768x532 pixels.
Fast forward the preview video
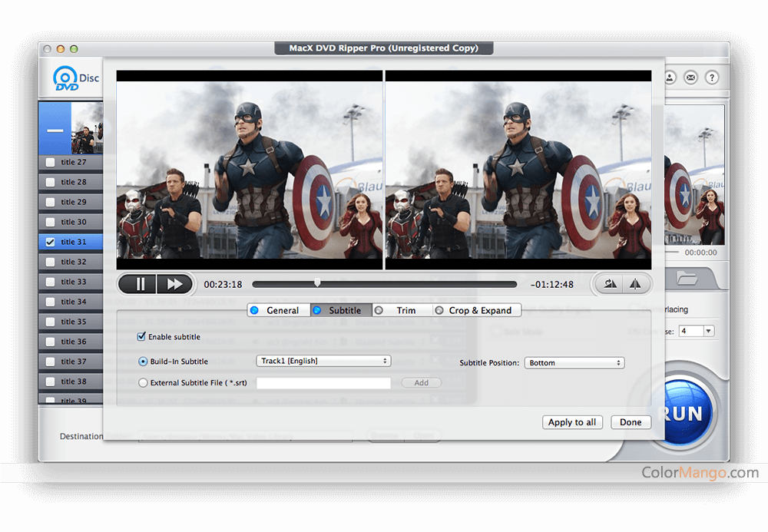point(174,284)
